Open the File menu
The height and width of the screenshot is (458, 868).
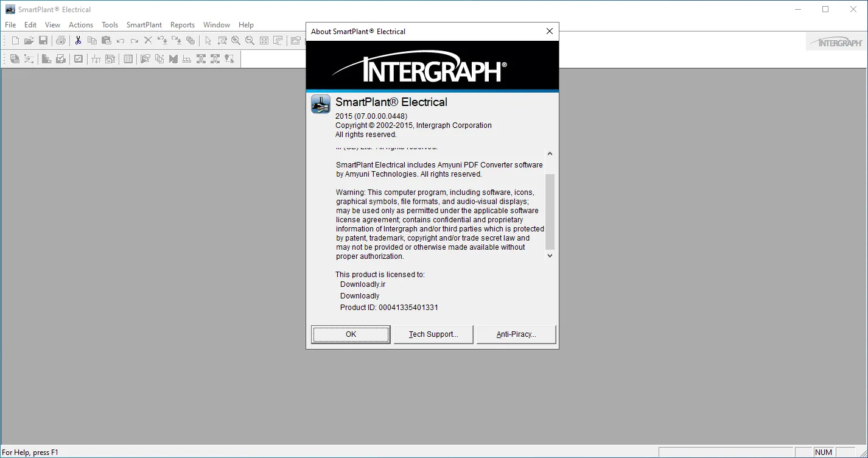pyautogui.click(x=10, y=25)
